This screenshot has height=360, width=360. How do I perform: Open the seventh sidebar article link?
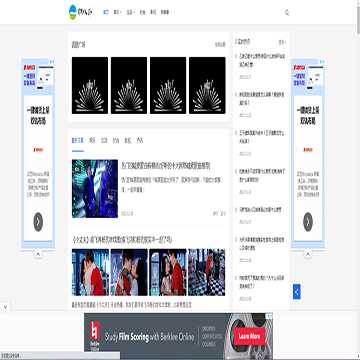pos(262,282)
